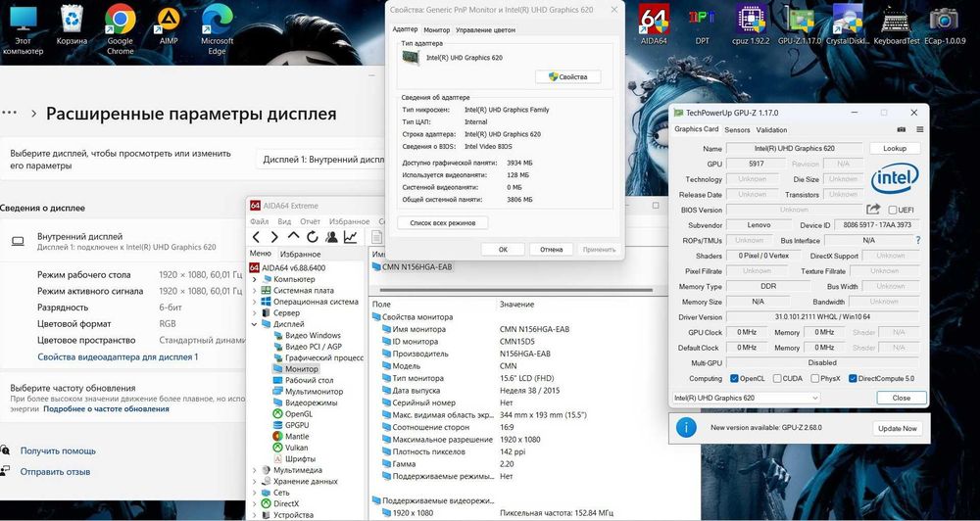Screen dimensions: 980x521
Task: Switch to the Validation tab in GPU-Z
Action: tap(771, 130)
